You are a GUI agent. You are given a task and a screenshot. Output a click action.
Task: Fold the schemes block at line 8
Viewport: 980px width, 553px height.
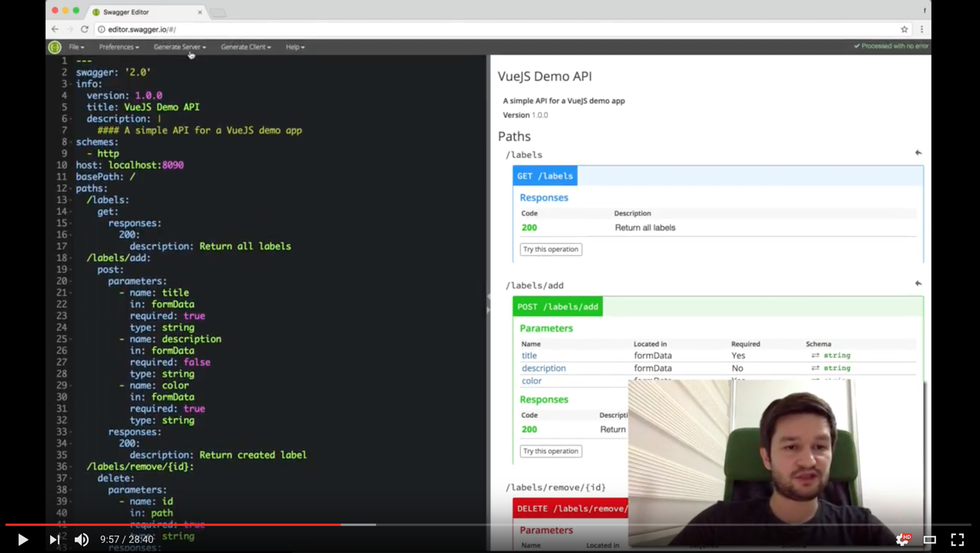coord(72,142)
